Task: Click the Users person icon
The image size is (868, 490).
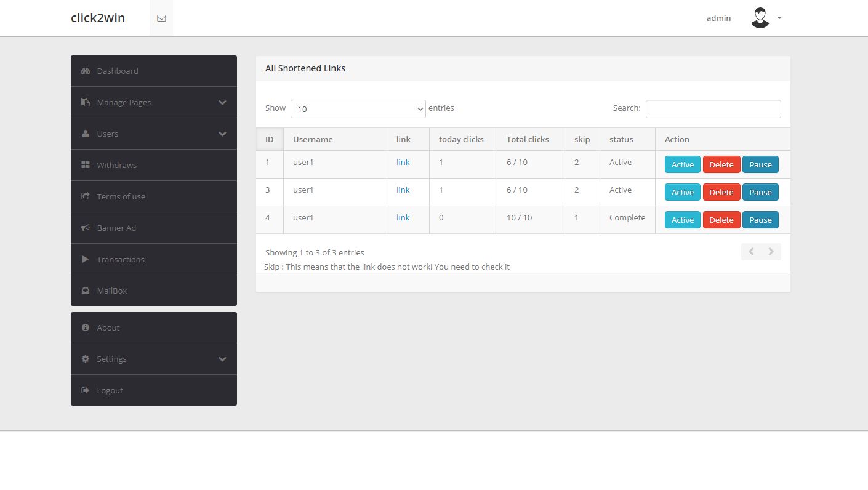Action: (86, 134)
